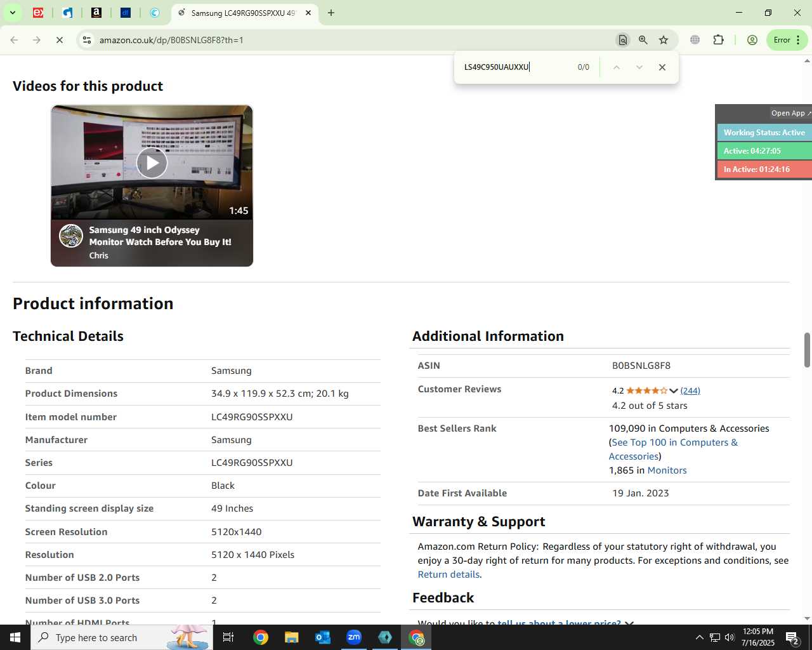Click the In Active 01:24:16 timer
Viewport: 812px width, 650px height.
point(764,169)
